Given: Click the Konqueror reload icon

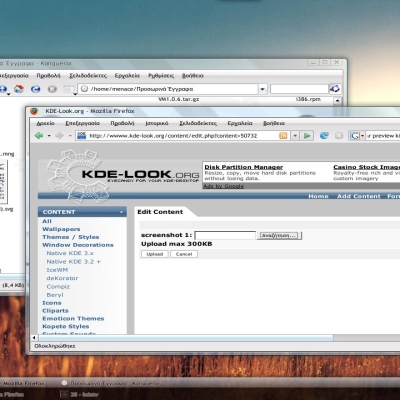Looking at the screenshot, I should (x=35, y=89).
